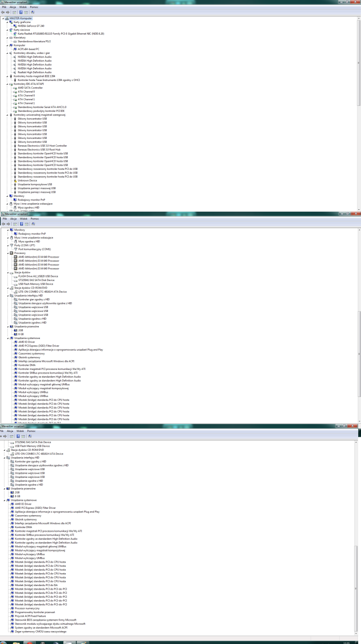The image size is (361, 644).
Task: Click icon beside 2GB portable device, middle window
Action: tap(16, 330)
